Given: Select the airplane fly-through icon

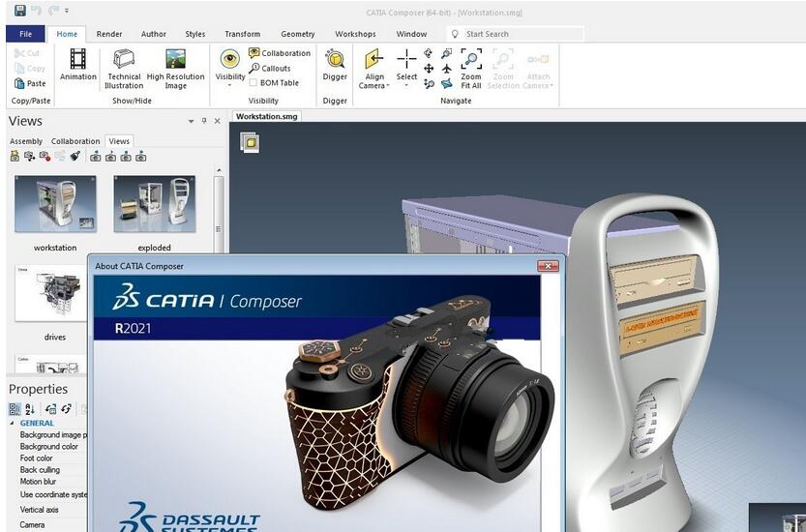Looking at the screenshot, I should click(x=447, y=69).
